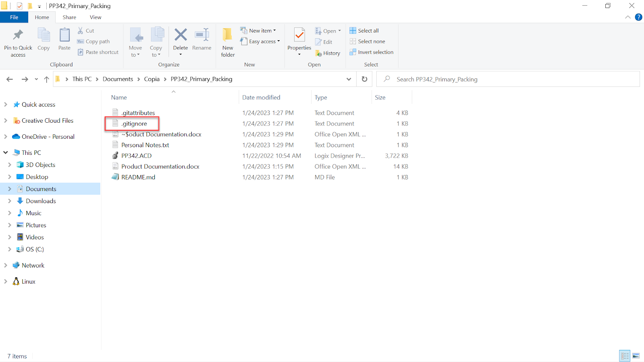Expand the Downloads tree entry
644x362 pixels.
pyautogui.click(x=9, y=201)
